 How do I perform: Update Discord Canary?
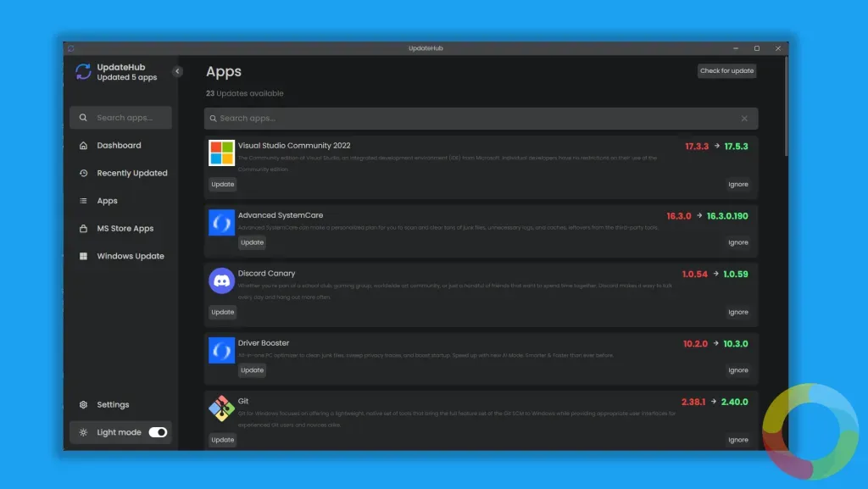pyautogui.click(x=223, y=312)
